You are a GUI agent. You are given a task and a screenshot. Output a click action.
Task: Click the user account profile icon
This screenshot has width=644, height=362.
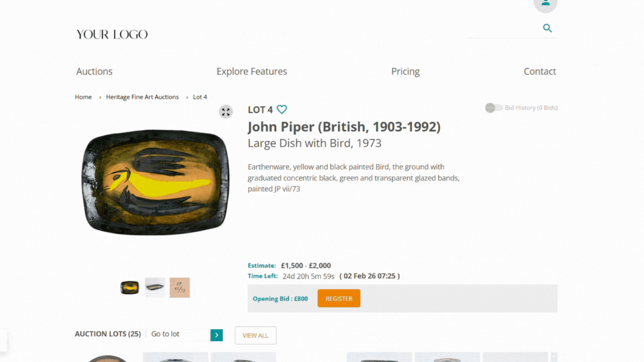pyautogui.click(x=545, y=4)
